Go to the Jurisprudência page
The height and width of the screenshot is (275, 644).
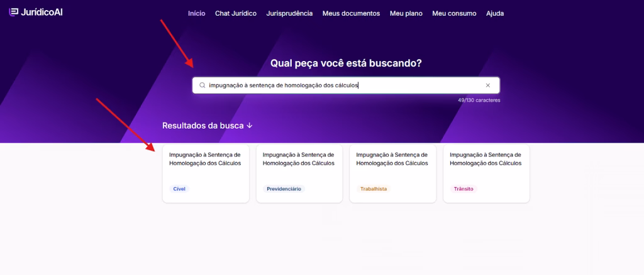pos(289,14)
